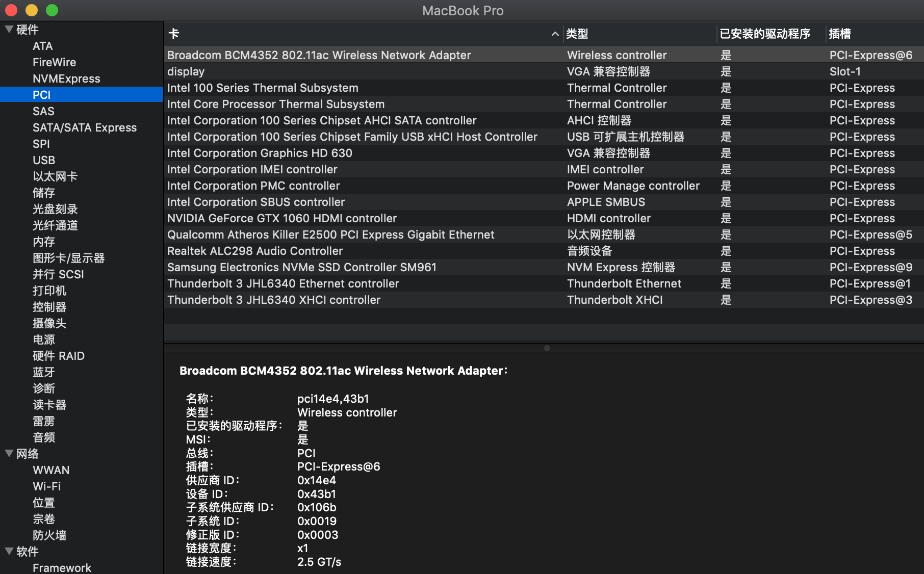Collapse the 硬件 section triangle

[9, 30]
